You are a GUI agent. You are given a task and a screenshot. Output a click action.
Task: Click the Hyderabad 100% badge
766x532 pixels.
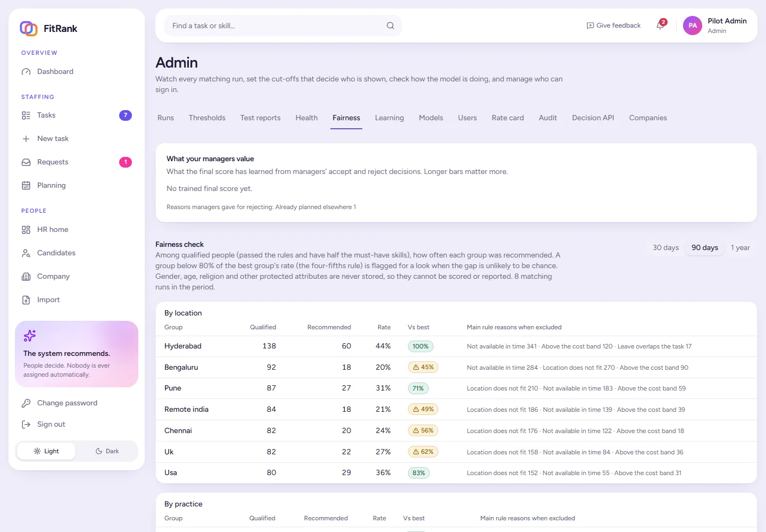pos(420,346)
